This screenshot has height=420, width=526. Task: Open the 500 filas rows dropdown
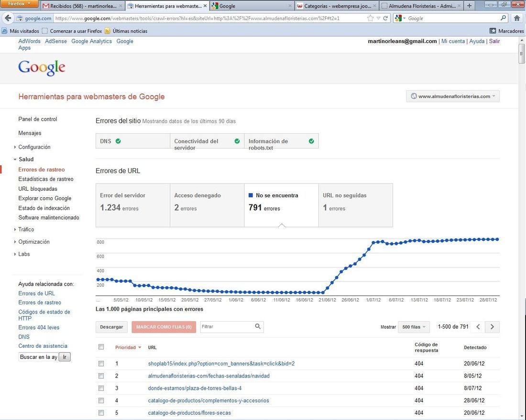(x=414, y=327)
